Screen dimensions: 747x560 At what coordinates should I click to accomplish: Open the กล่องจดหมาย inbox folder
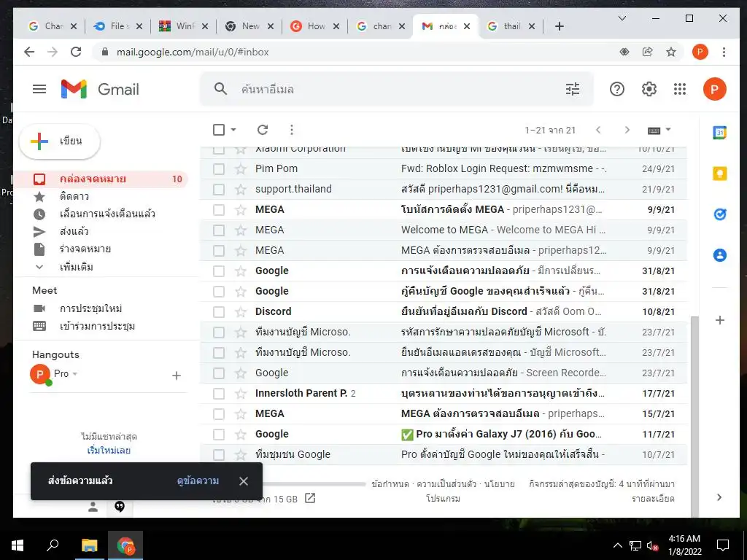(101, 179)
